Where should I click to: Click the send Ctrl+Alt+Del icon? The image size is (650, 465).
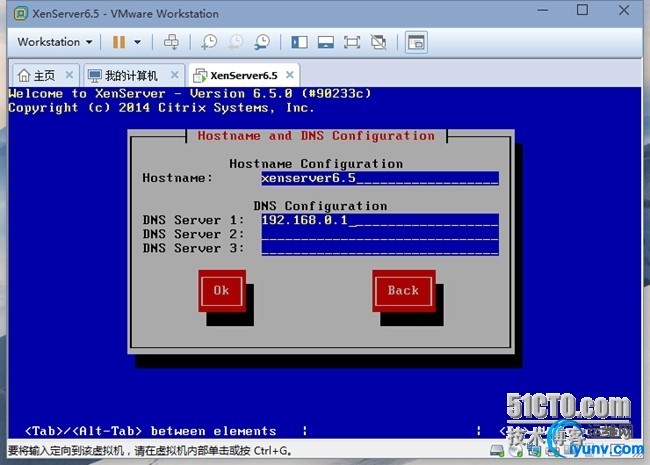[x=171, y=42]
